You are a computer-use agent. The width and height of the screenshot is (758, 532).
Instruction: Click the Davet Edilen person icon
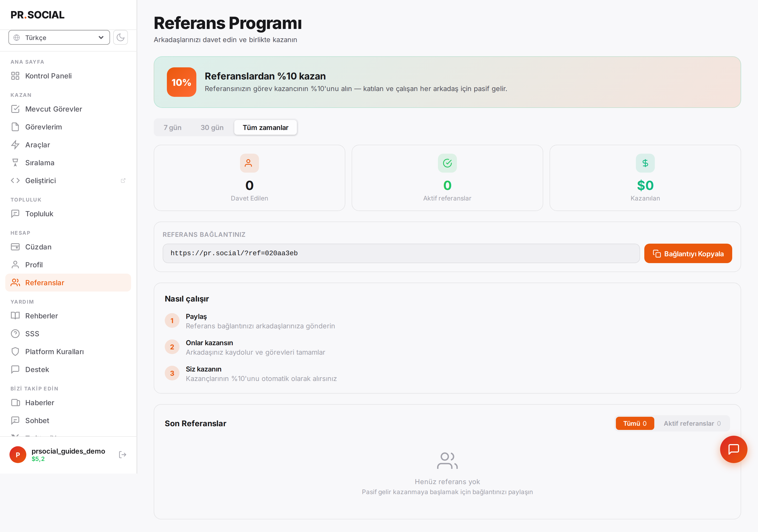point(249,163)
